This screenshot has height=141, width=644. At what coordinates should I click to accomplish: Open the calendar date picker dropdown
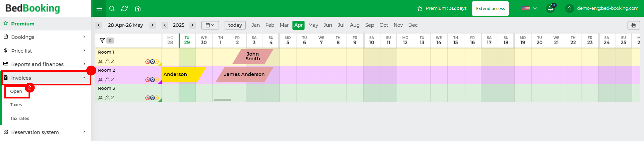point(210,25)
